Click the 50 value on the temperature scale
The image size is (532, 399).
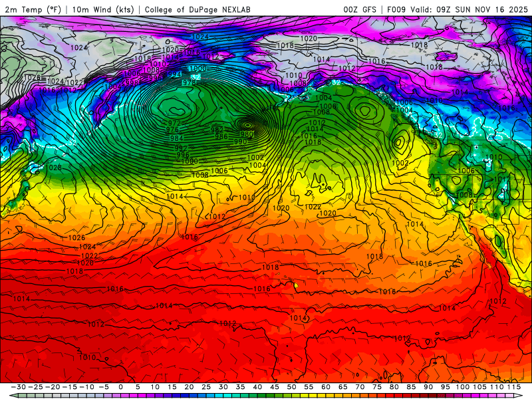click(291, 387)
